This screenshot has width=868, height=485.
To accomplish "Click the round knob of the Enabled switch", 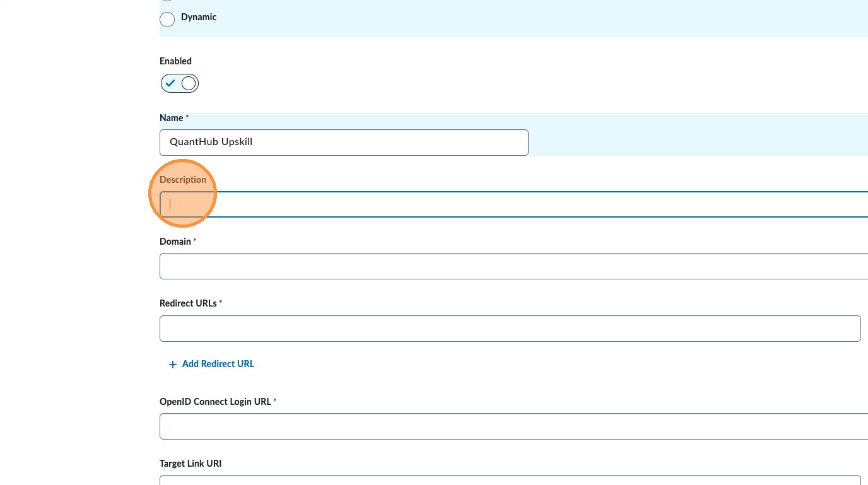I will (189, 83).
